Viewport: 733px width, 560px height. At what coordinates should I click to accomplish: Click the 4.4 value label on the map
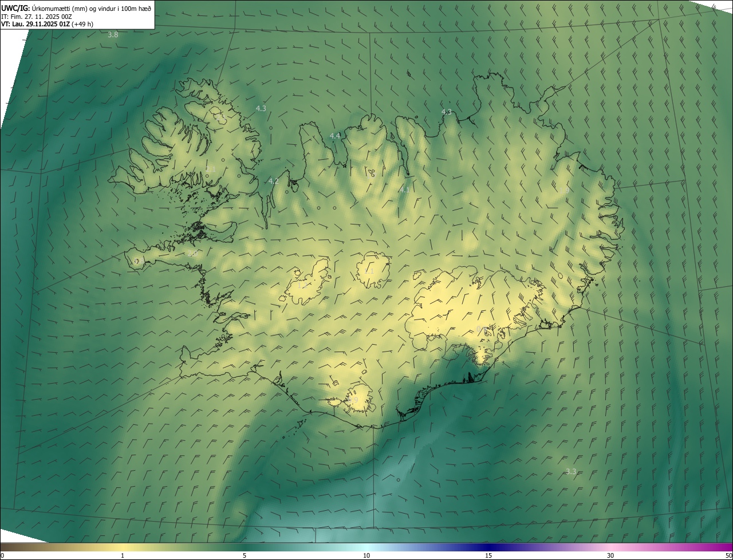click(x=335, y=136)
